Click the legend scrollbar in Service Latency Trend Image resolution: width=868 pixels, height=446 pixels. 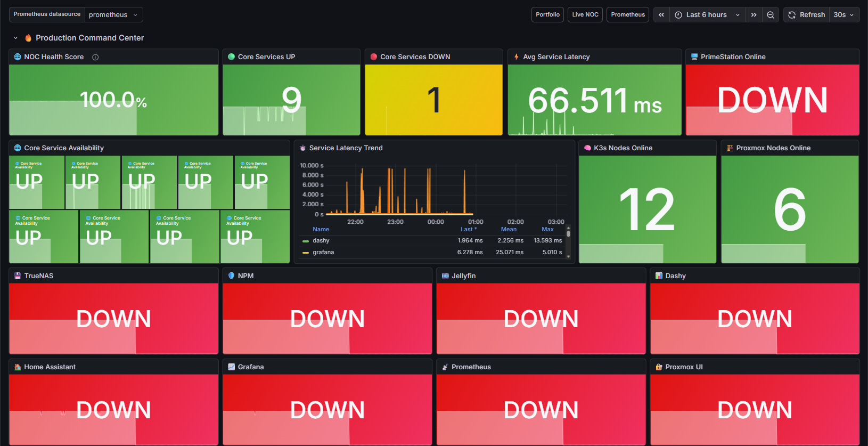[x=568, y=233]
